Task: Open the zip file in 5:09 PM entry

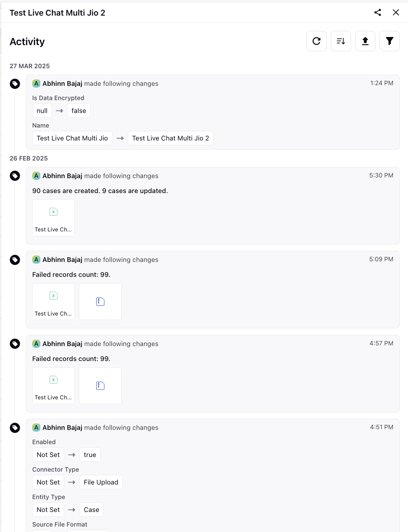Action: [100, 302]
